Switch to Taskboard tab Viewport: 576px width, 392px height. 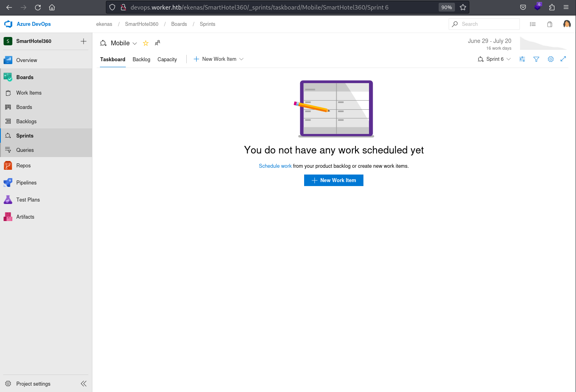point(113,60)
